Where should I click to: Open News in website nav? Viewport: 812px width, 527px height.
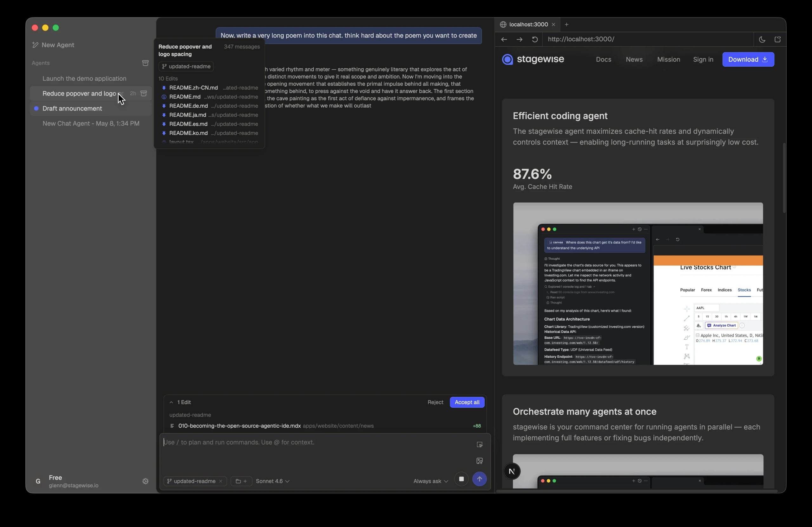634,59
